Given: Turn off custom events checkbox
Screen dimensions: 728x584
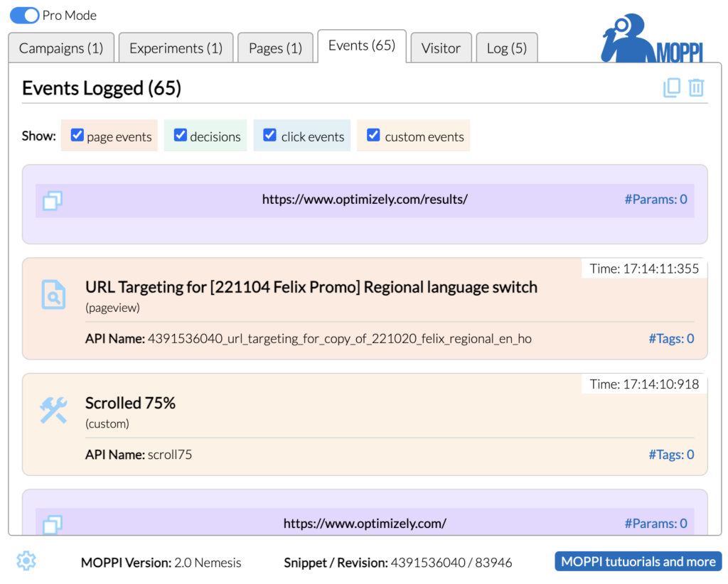Looking at the screenshot, I should 373,135.
